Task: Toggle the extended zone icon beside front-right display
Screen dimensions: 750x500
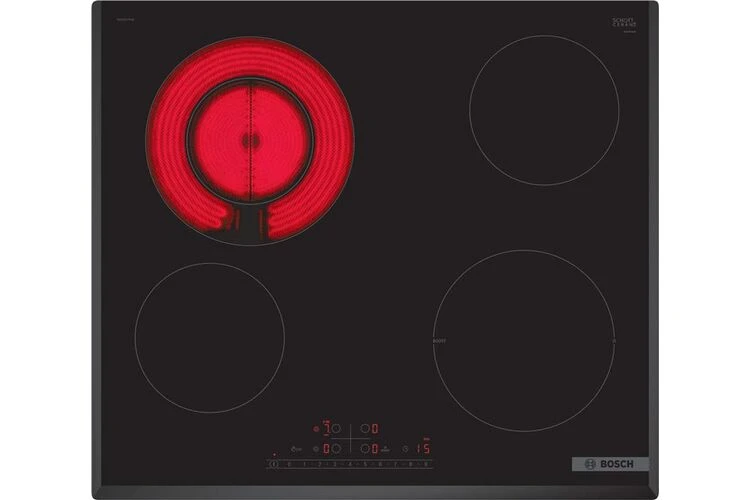Action: tap(385, 450)
